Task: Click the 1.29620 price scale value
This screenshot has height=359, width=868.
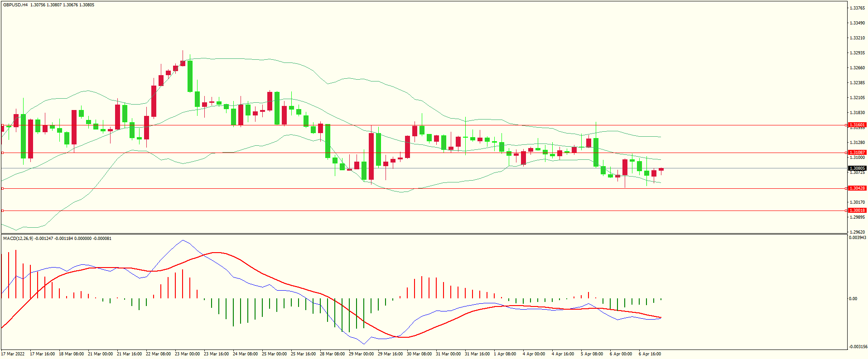Action: tap(857, 232)
